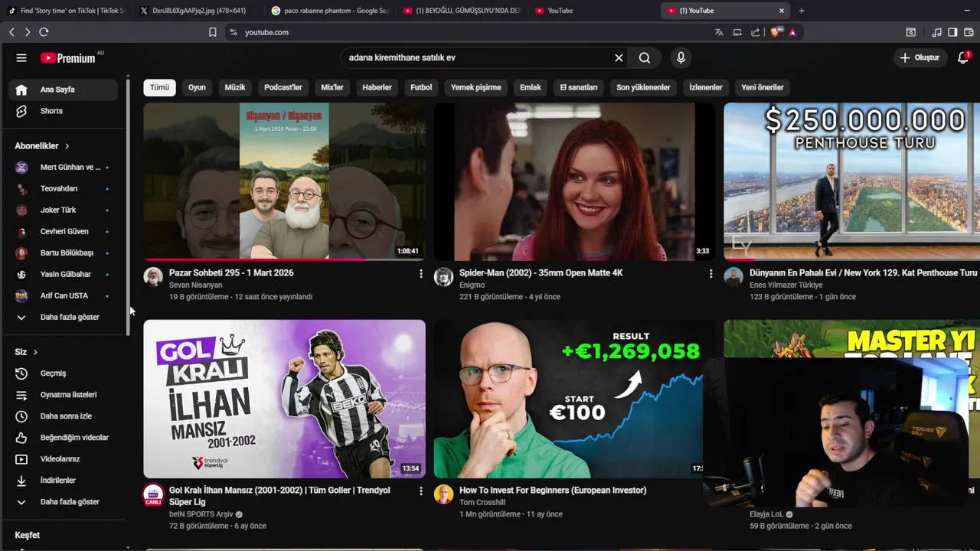The height and width of the screenshot is (551, 980).
Task: Open Daha sonra izle in sidebar
Action: [x=64, y=416]
